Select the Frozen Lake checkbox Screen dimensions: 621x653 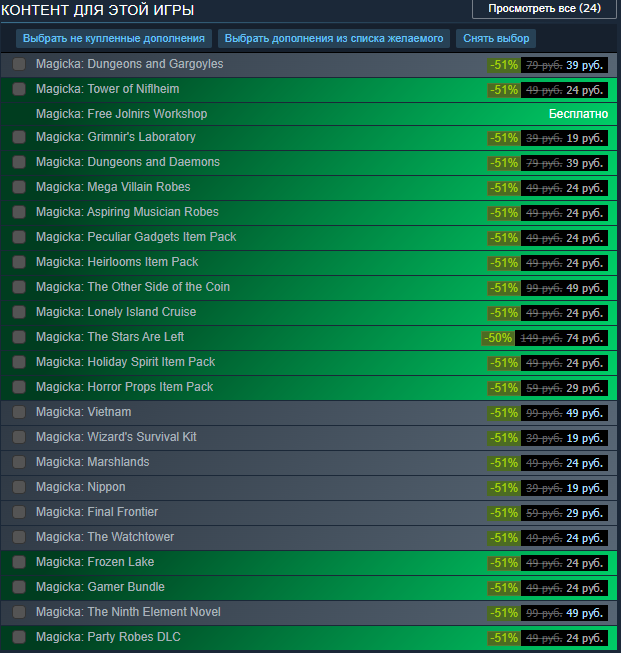coord(19,562)
